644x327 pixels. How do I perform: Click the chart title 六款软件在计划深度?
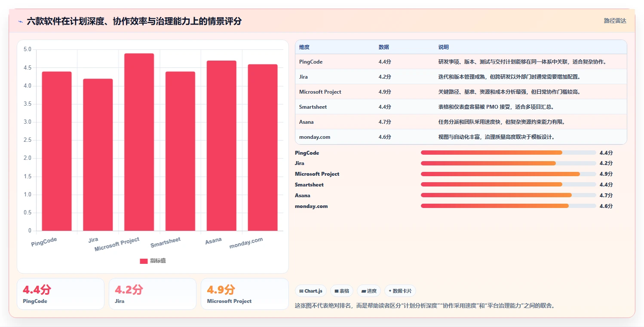pos(134,21)
